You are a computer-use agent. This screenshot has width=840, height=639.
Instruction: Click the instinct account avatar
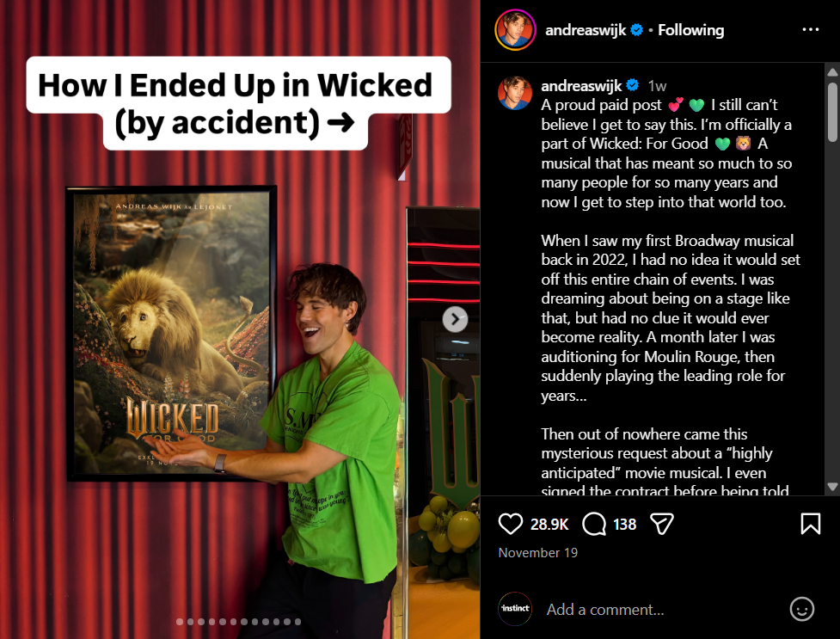point(515,609)
